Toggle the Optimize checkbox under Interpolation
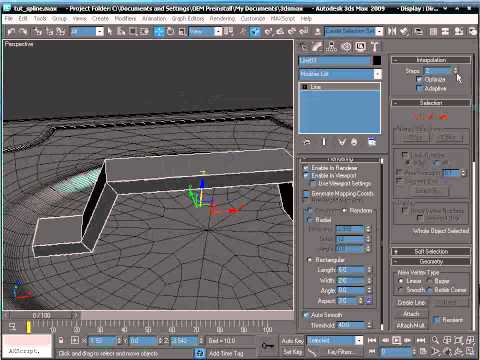The width and height of the screenshot is (480, 360). pos(419,79)
